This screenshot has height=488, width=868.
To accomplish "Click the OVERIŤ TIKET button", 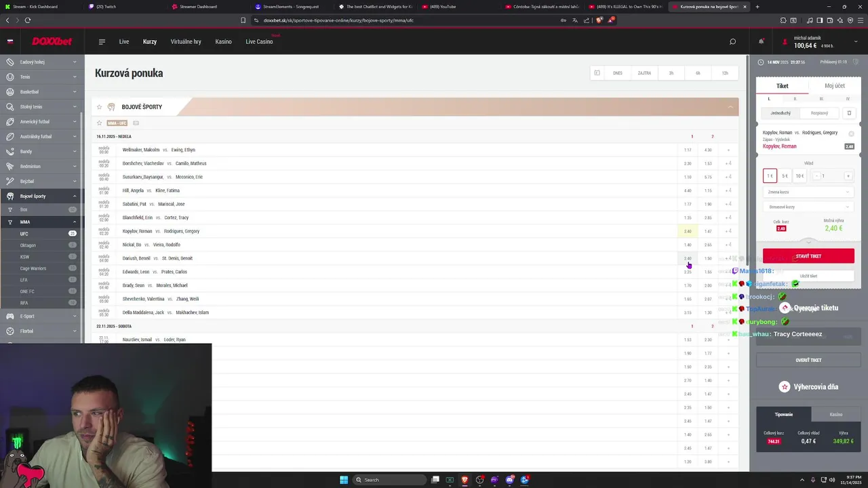I will (808, 360).
